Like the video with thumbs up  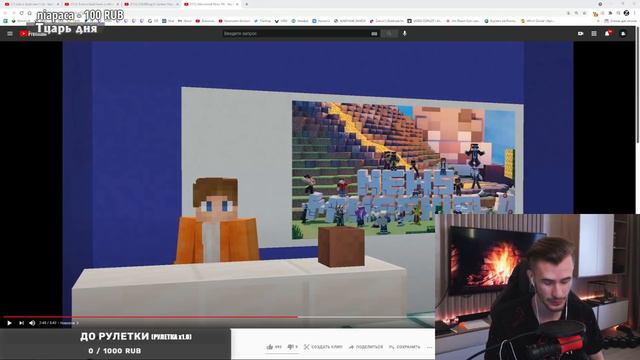click(x=274, y=347)
